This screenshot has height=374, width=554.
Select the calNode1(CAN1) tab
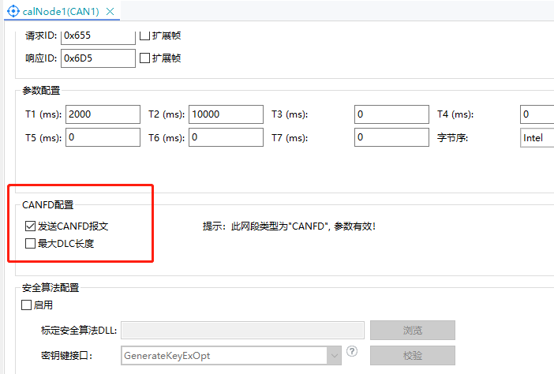(61, 12)
